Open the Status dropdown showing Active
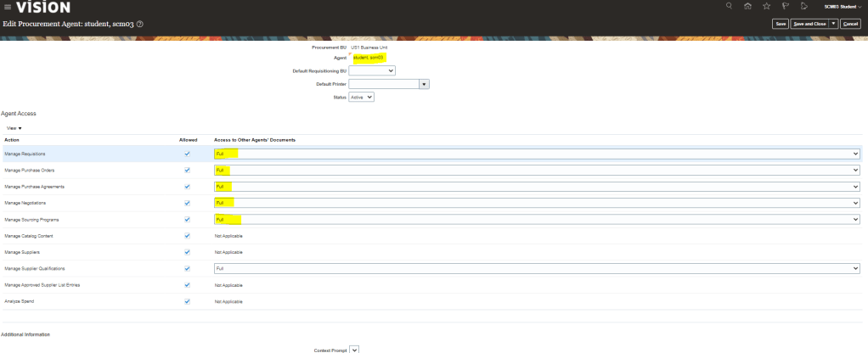The width and height of the screenshot is (868, 353). (363, 97)
